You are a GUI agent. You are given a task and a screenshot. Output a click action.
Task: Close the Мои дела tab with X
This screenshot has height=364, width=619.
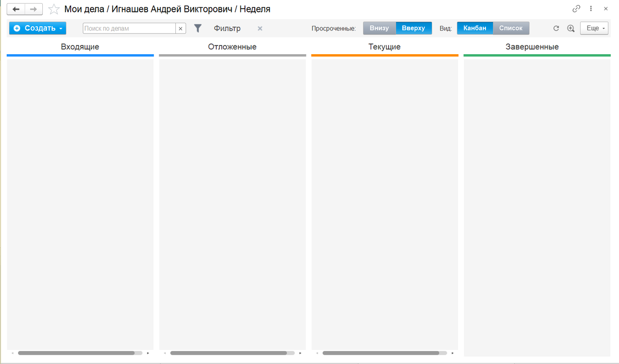[x=606, y=9]
